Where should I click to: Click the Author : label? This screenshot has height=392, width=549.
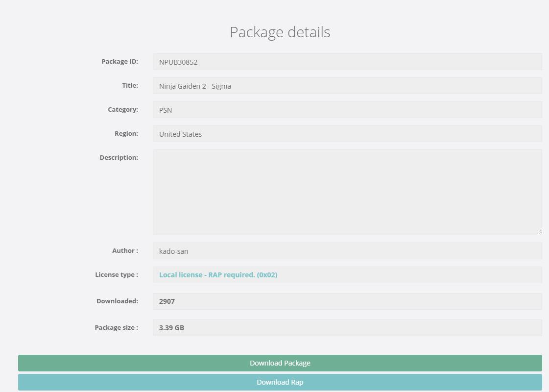(x=125, y=250)
